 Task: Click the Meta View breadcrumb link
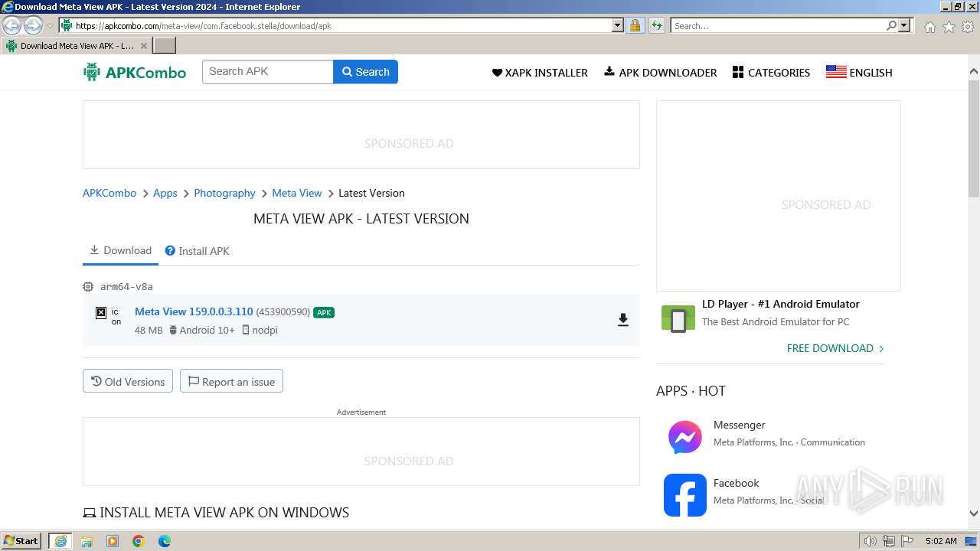point(297,193)
